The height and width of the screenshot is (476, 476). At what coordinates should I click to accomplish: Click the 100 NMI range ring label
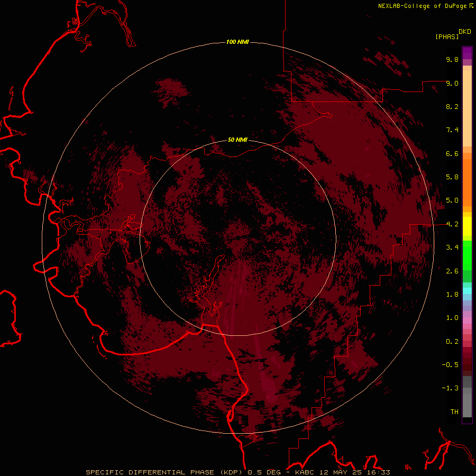(x=237, y=42)
